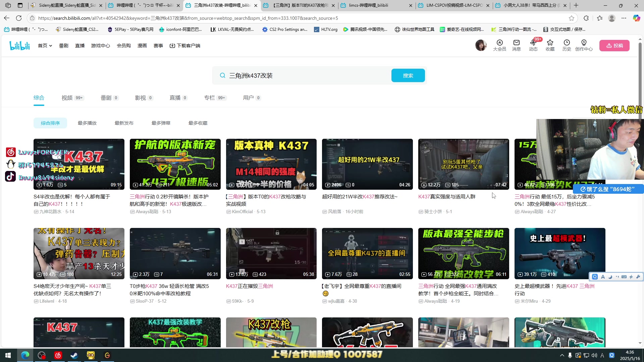The width and height of the screenshot is (644, 362).
Task: Switch to the 视频 99+ tab
Action: 72,98
